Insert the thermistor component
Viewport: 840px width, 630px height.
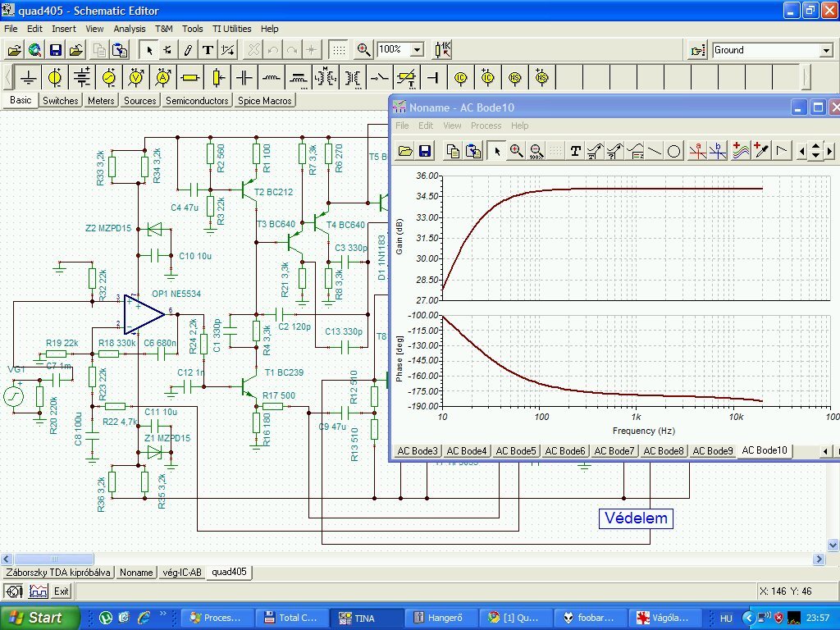click(x=406, y=78)
